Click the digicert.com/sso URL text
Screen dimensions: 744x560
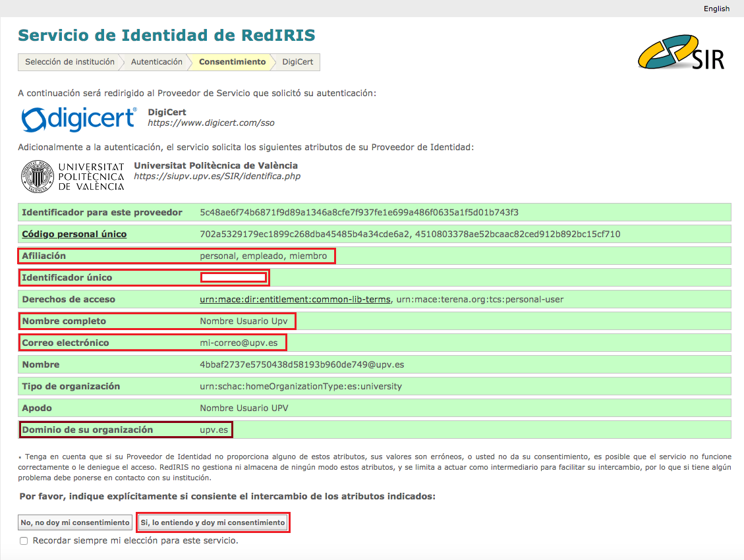pos(211,123)
